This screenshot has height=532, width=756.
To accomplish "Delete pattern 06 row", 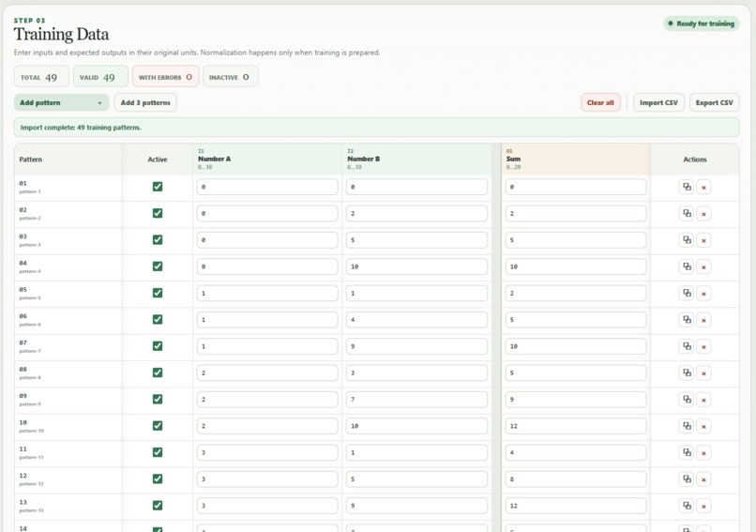I will (x=703, y=320).
